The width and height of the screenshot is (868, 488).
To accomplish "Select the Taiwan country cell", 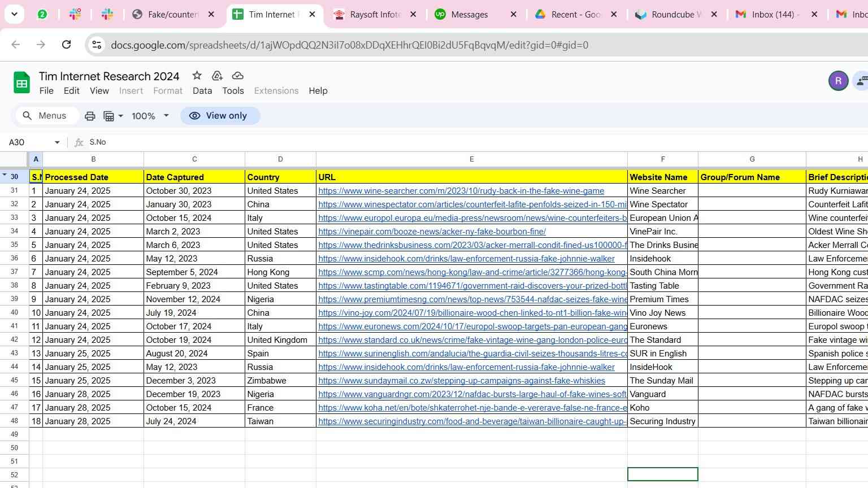I will point(280,421).
